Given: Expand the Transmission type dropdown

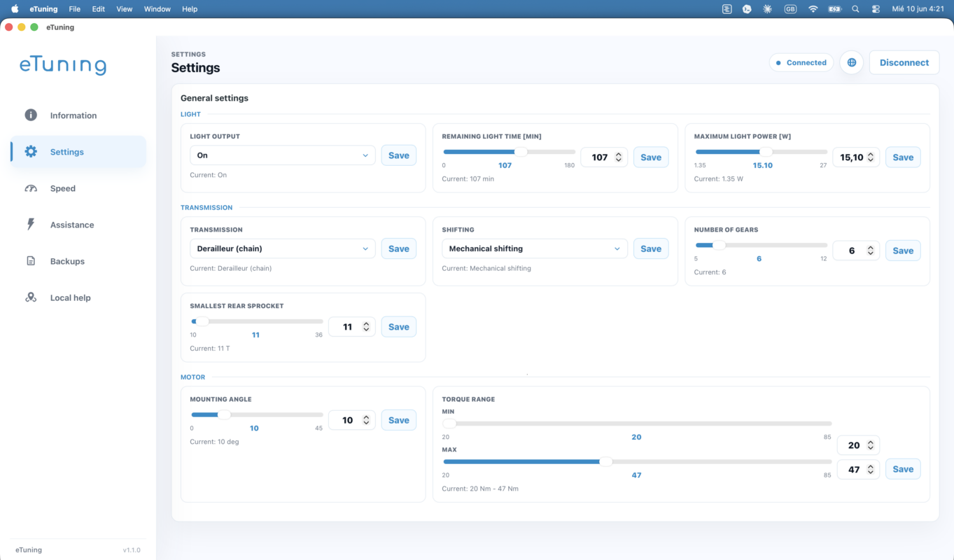Looking at the screenshot, I should pos(283,248).
